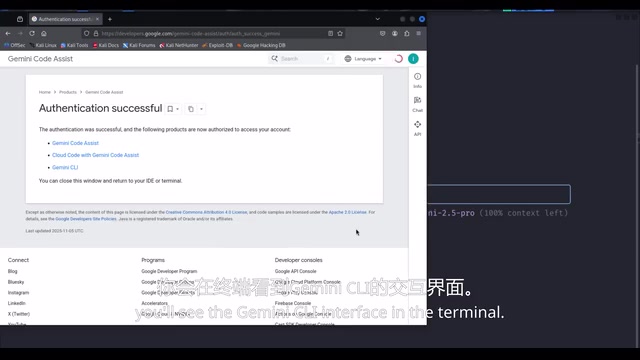Open the Kali NetHunter bookmark
Screen dimensions: 640x360
click(x=179, y=45)
